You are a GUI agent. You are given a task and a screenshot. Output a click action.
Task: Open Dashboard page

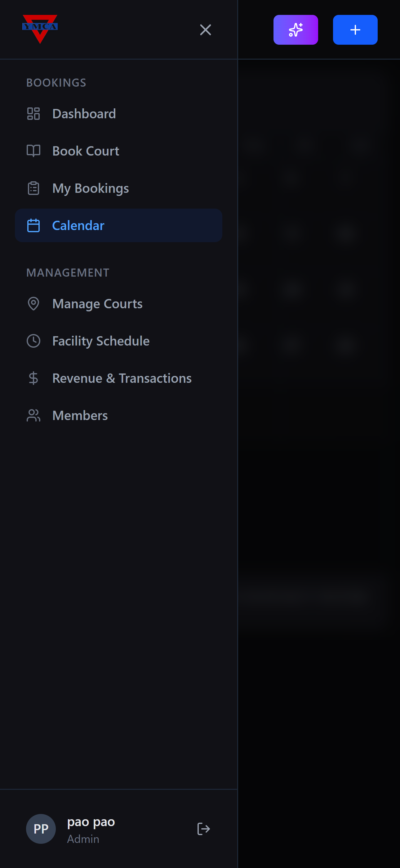click(x=118, y=114)
